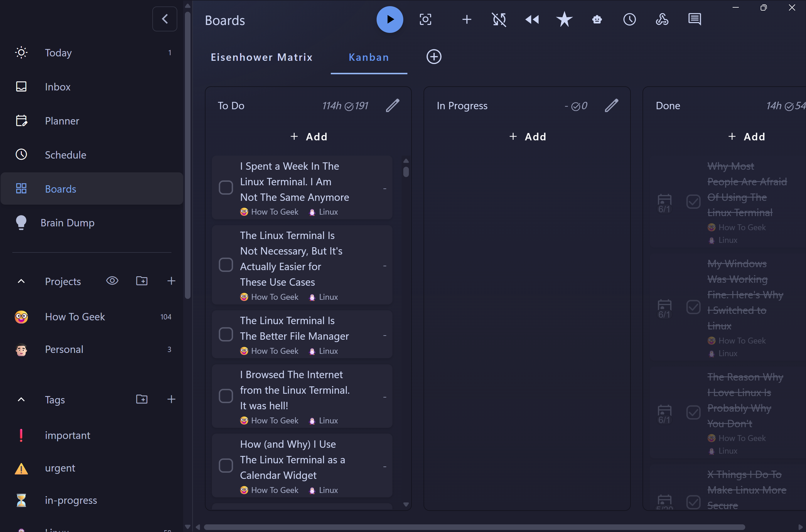Screen dimensions: 806x532
Task: Click sidebar vertical scrollbar thumb
Action: [x=188, y=155]
